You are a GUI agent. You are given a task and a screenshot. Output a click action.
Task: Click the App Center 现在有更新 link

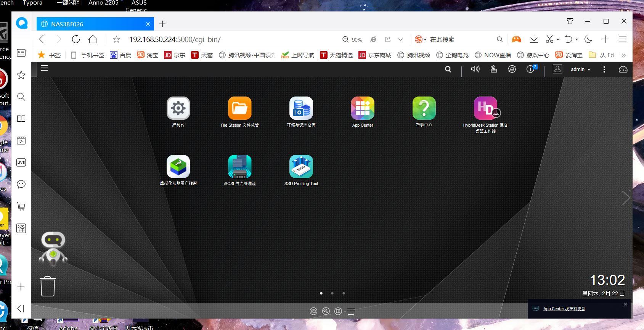(x=564, y=309)
